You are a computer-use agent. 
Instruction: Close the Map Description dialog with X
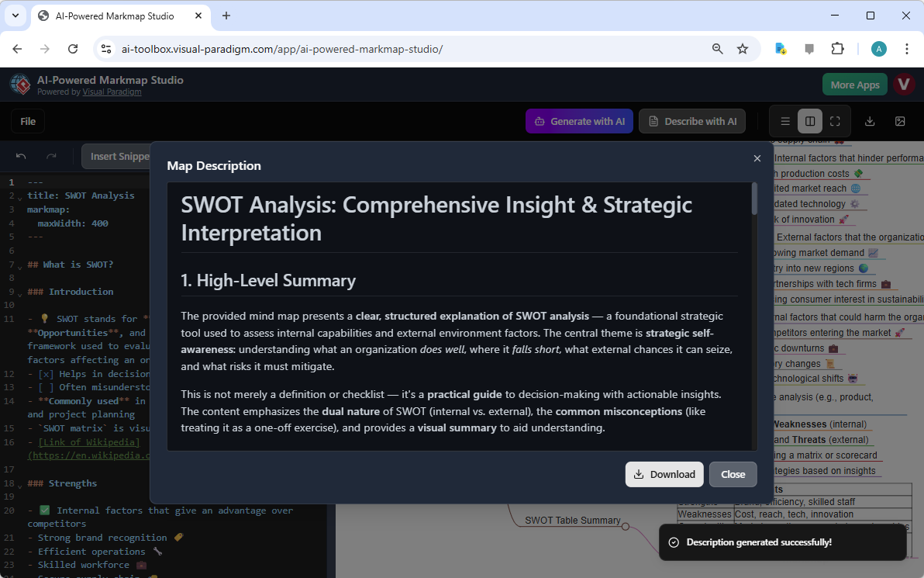[x=757, y=158]
